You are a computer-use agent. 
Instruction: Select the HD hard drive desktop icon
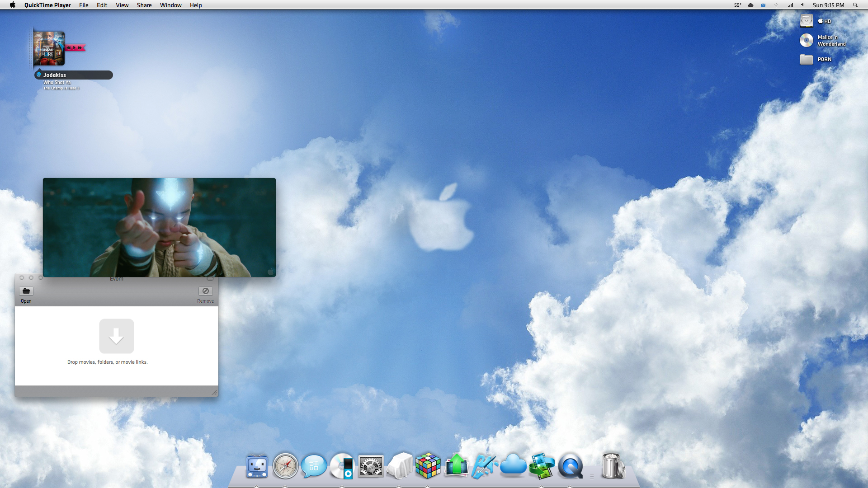(807, 21)
